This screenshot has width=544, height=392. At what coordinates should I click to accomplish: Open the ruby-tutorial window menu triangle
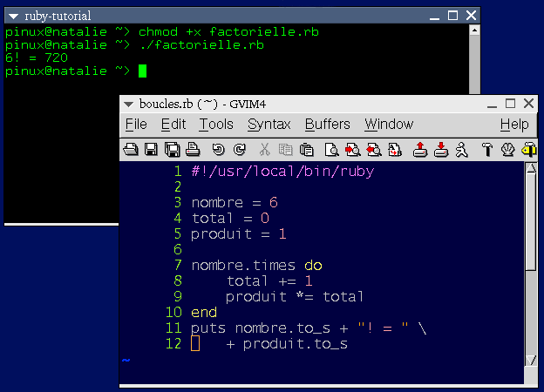pos(12,16)
